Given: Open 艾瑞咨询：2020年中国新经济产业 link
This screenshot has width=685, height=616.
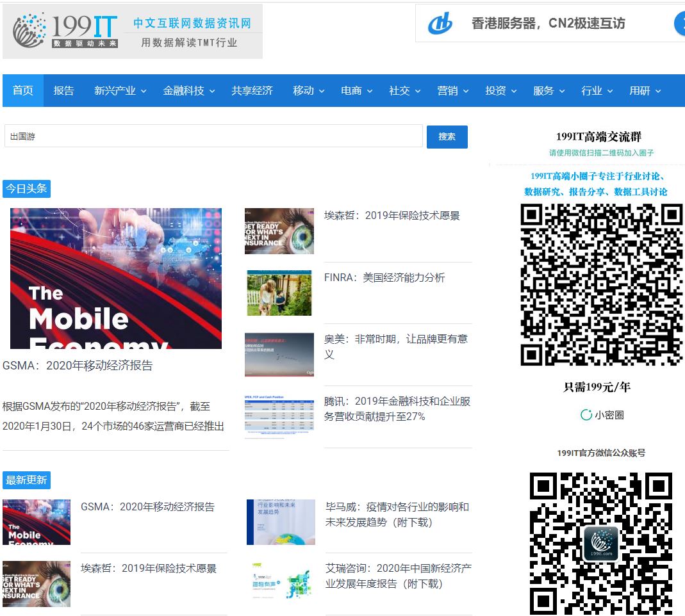Looking at the screenshot, I should [399, 576].
